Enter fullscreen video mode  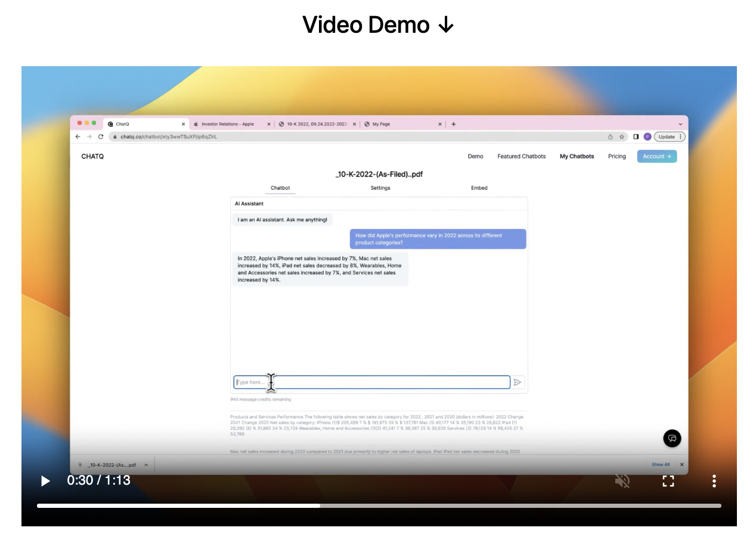pos(668,481)
